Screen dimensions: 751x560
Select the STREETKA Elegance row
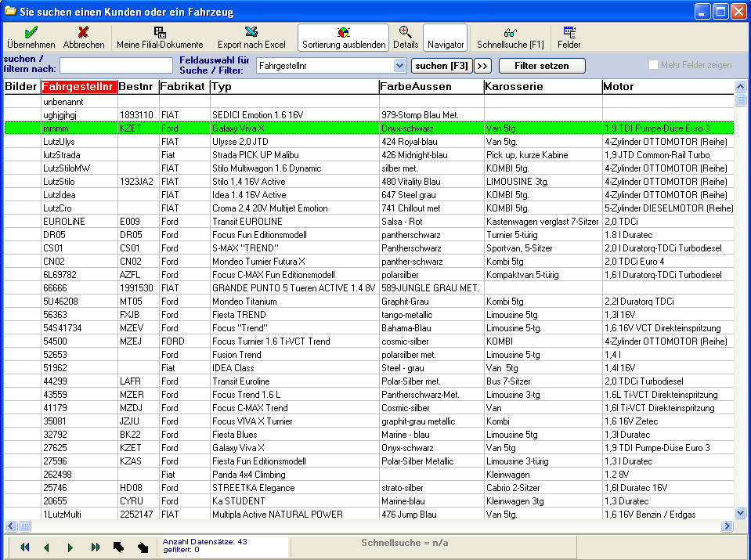369,488
